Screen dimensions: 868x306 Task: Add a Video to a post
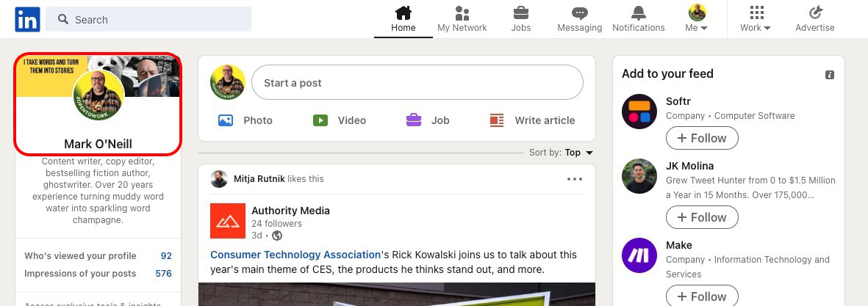[x=340, y=120]
